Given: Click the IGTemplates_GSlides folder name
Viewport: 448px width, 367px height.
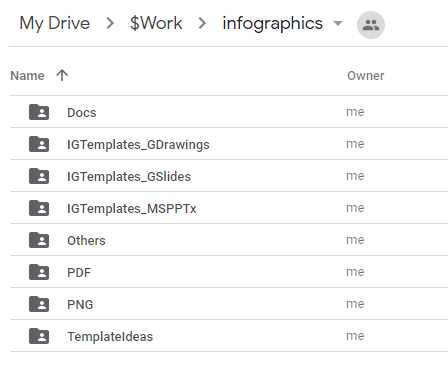Looking at the screenshot, I should pos(129,177).
